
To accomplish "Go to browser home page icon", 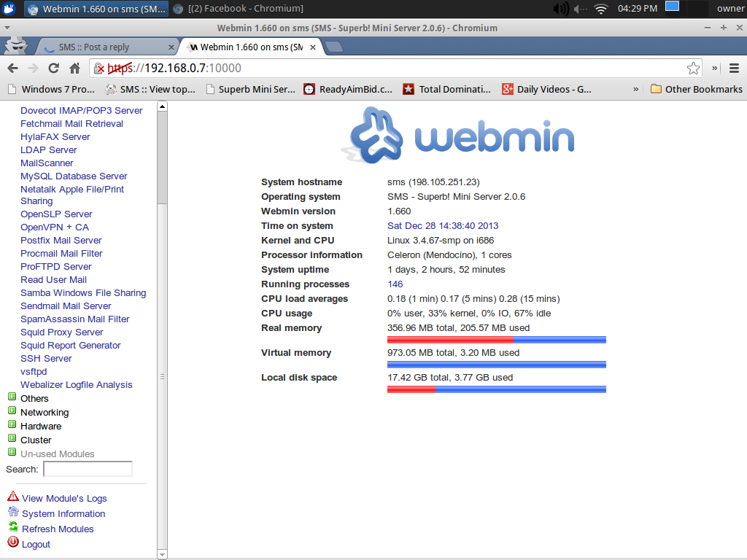I will (74, 68).
